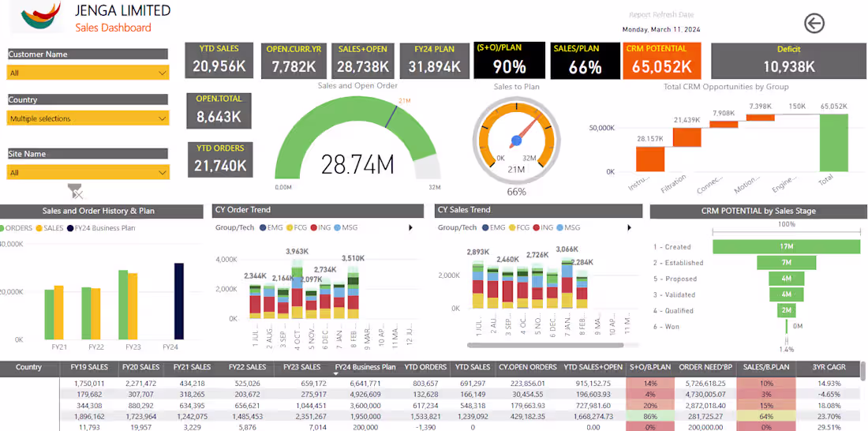Click the EMG legend marker in CY Order Trend
This screenshot has height=431, width=868.
[261, 227]
